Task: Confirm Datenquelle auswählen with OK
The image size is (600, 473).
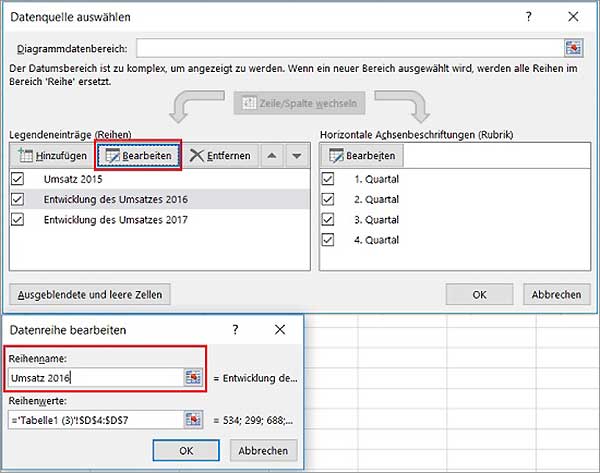Action: [479, 294]
